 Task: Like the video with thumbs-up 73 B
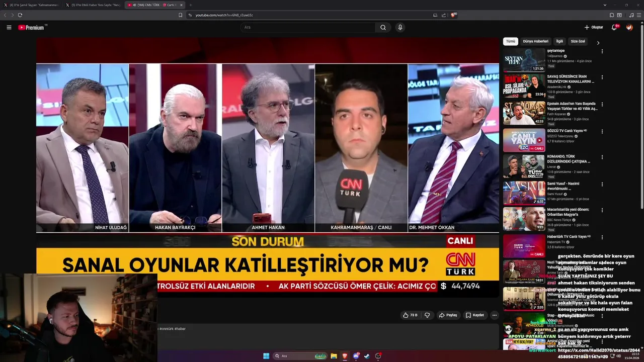pyautogui.click(x=410, y=315)
